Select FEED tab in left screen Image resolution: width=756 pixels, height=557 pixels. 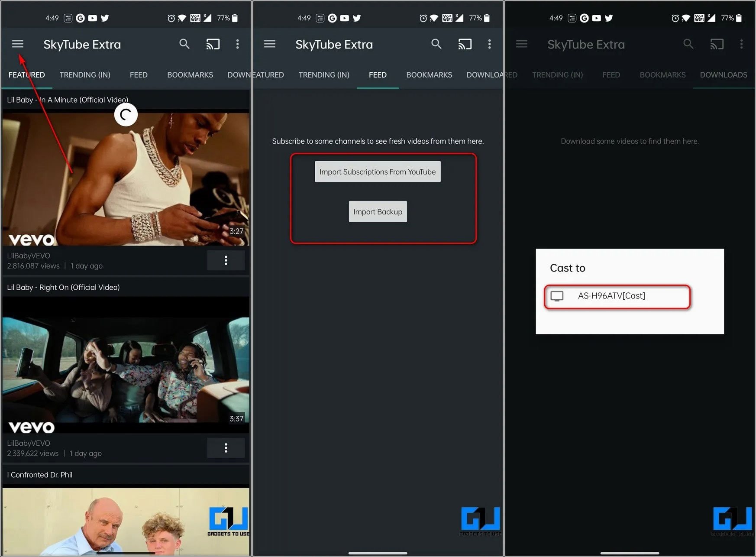[139, 75]
